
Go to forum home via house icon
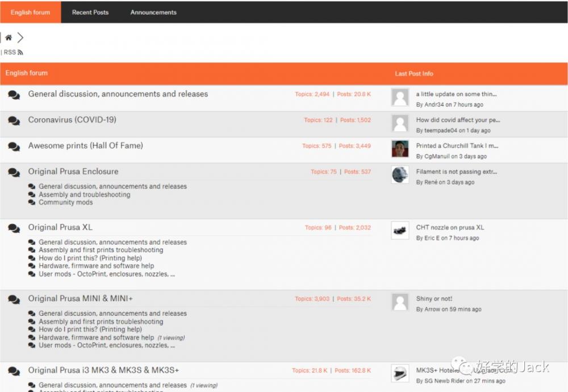[9, 37]
